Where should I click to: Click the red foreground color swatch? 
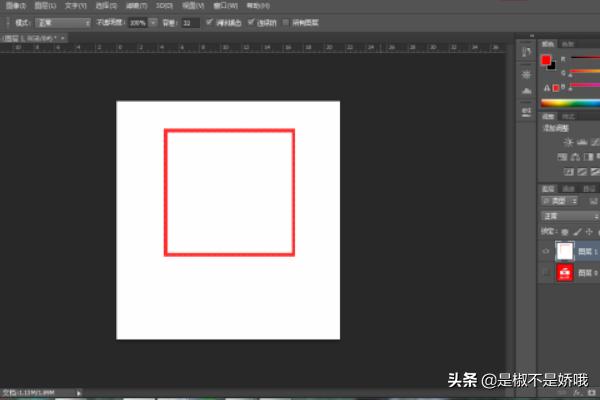tap(546, 60)
